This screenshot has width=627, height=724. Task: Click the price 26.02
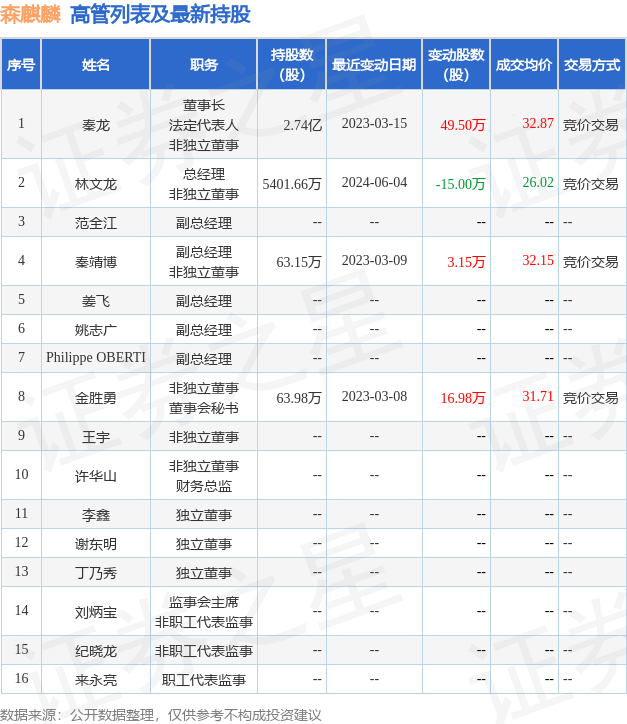pos(537,182)
